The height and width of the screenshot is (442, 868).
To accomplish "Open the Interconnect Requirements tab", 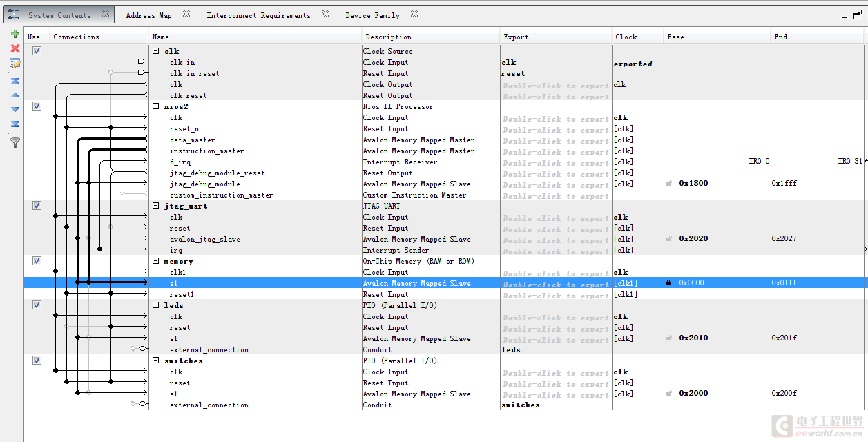I will click(x=258, y=15).
